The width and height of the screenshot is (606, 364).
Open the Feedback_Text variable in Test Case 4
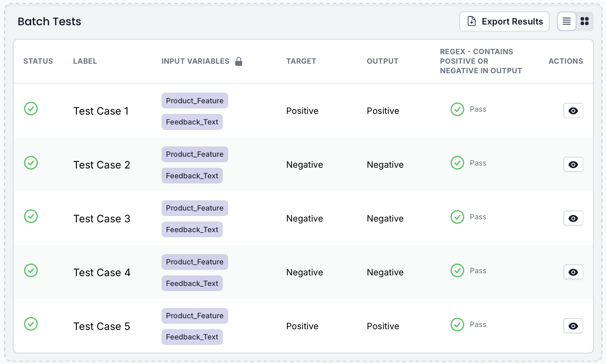click(192, 283)
